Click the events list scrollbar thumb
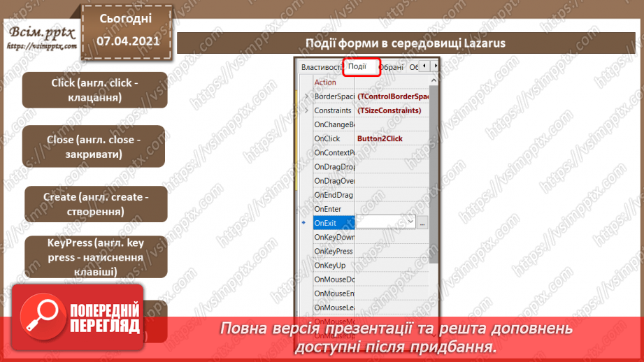Image resolution: width=644 pixels, height=362 pixels. [x=434, y=175]
